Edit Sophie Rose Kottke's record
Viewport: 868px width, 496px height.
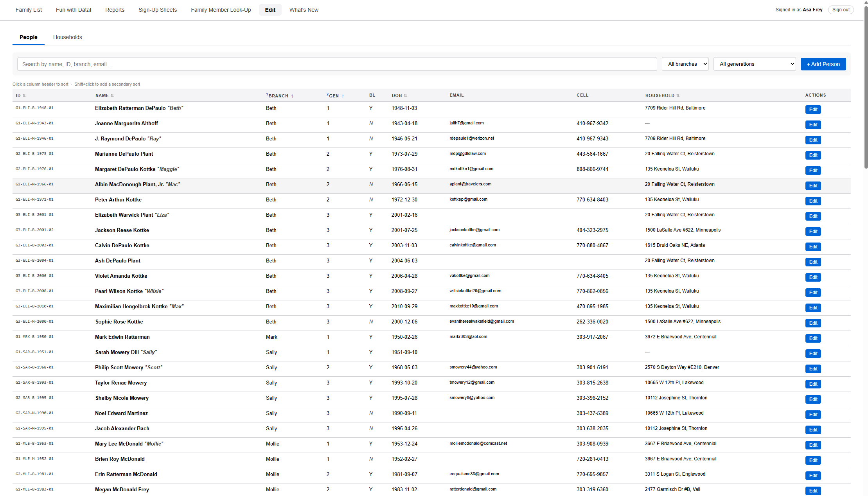pyautogui.click(x=813, y=323)
